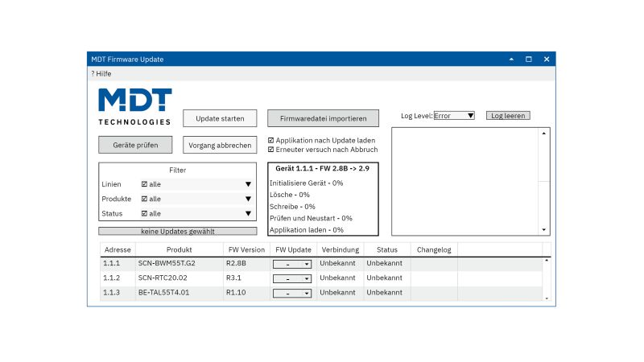Click Lösche - 0% progress line

click(290, 195)
